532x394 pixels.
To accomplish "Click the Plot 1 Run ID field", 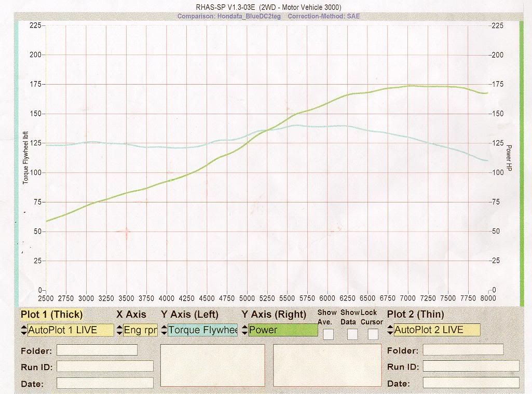I will pyautogui.click(x=105, y=366).
